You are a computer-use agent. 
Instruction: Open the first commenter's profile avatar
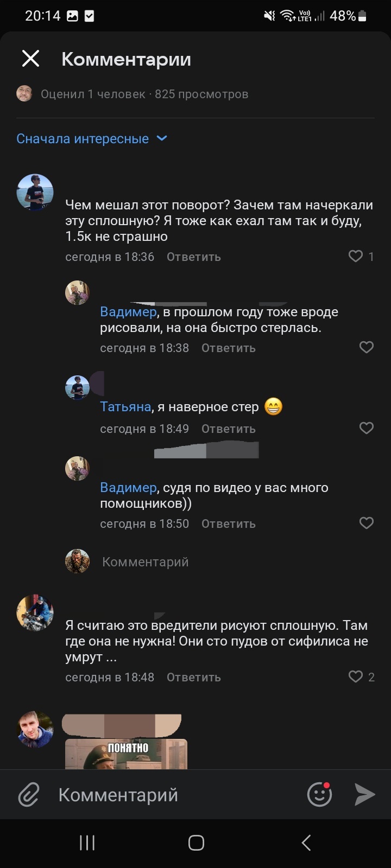pyautogui.click(x=35, y=192)
